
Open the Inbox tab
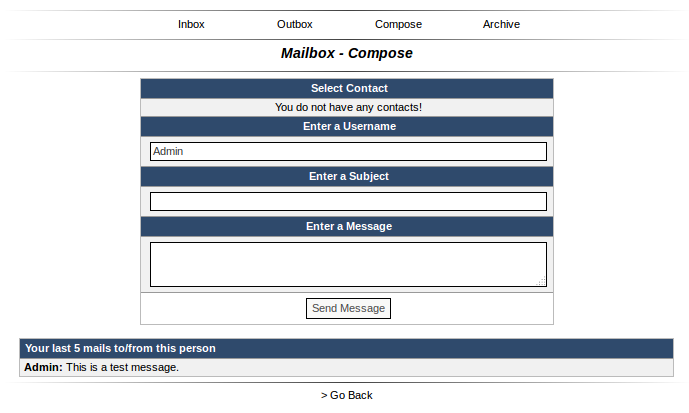coord(191,24)
